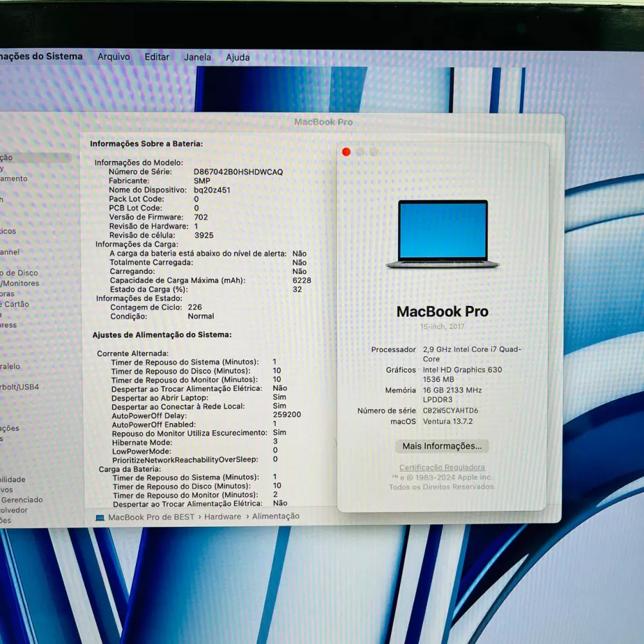This screenshot has height=644, width=644.
Task: Click the "Informações da Carga:" line
Action: (x=137, y=244)
